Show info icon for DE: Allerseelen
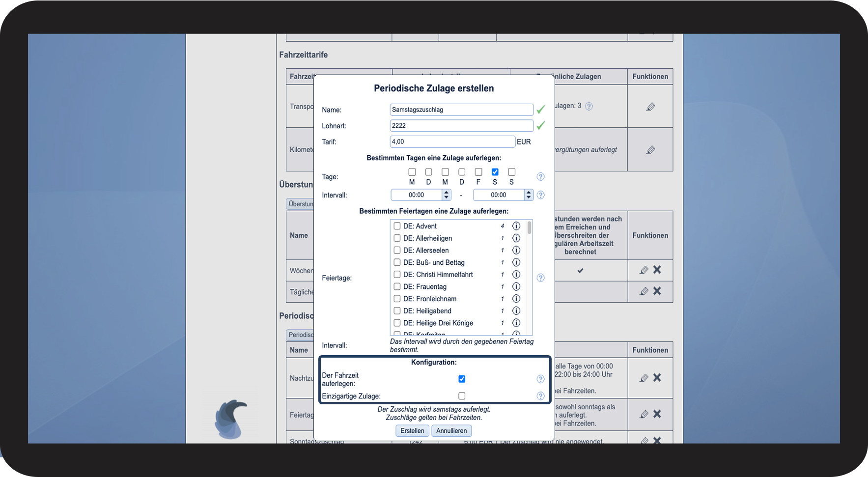Viewport: 868px width, 477px height. 516,250
